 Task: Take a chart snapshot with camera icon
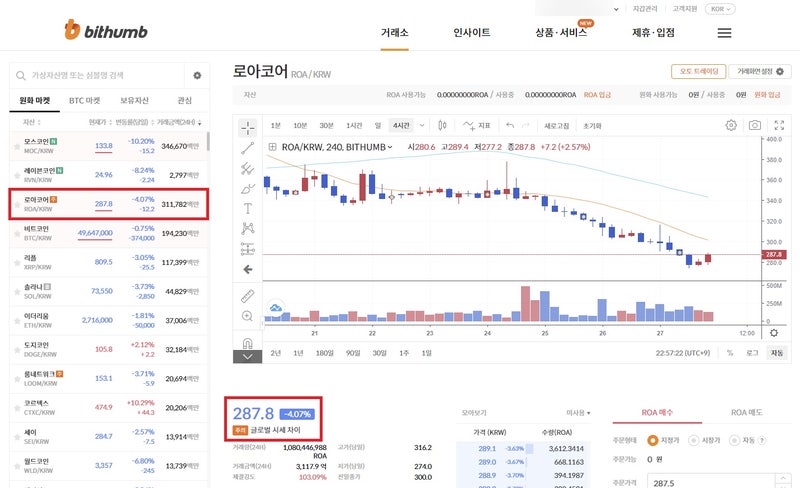tap(755, 125)
